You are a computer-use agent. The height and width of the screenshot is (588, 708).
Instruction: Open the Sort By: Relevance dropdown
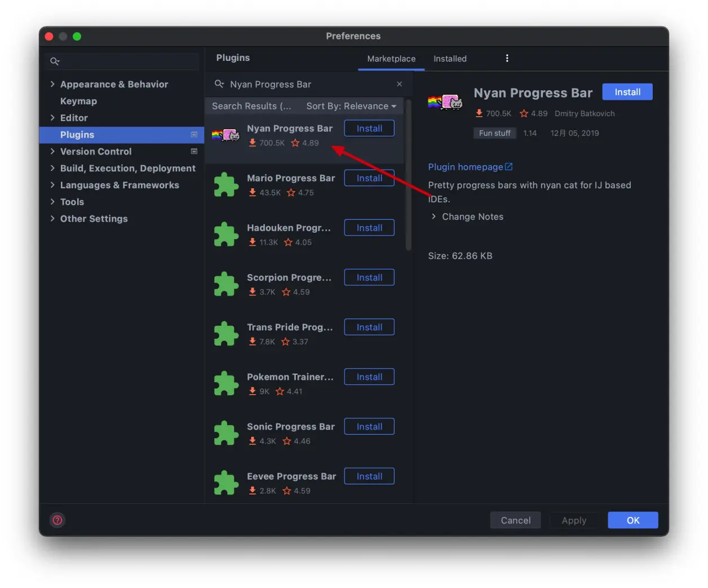351,106
